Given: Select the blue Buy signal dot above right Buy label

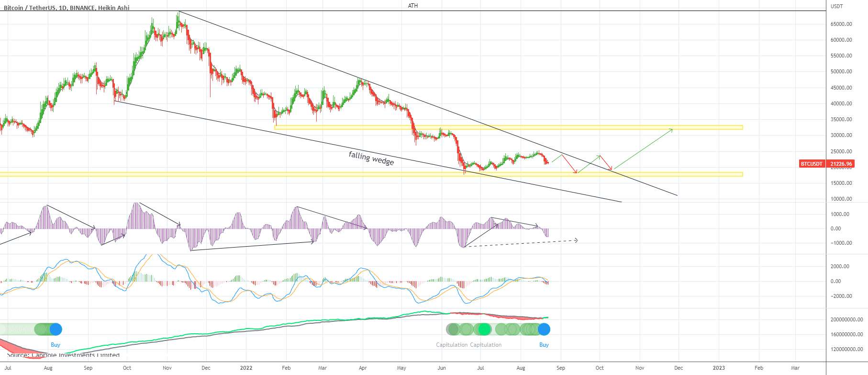Looking at the screenshot, I should (544, 330).
